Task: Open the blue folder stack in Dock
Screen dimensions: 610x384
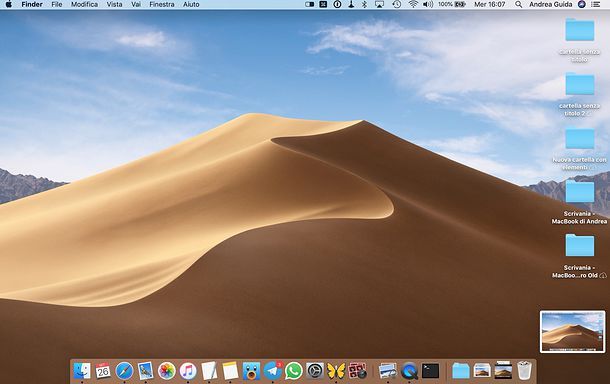Action: pyautogui.click(x=461, y=371)
